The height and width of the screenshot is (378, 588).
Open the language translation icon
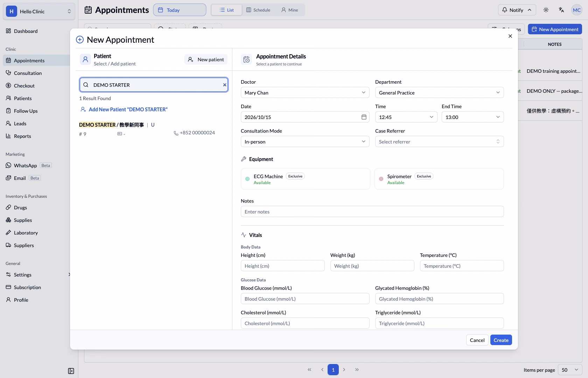click(x=561, y=10)
